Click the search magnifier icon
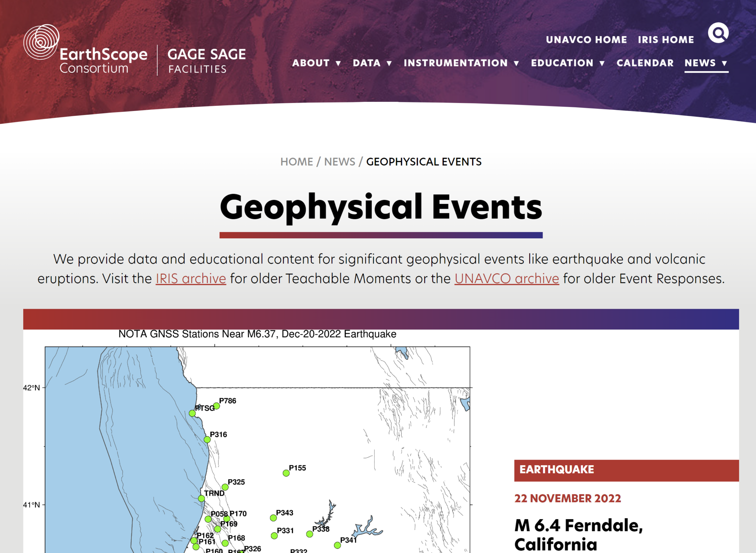756x553 pixels. coord(718,33)
